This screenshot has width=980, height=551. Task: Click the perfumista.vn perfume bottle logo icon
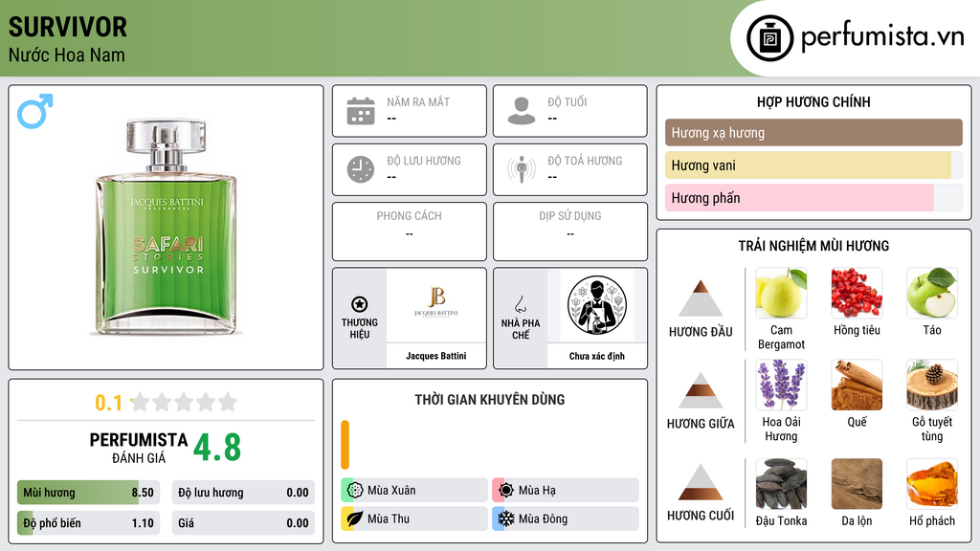click(770, 38)
